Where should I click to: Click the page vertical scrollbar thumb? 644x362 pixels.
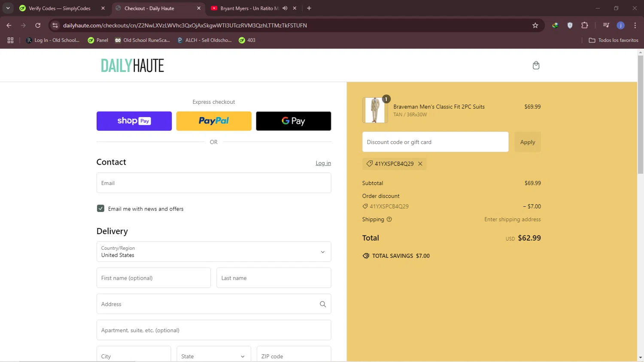(641, 115)
